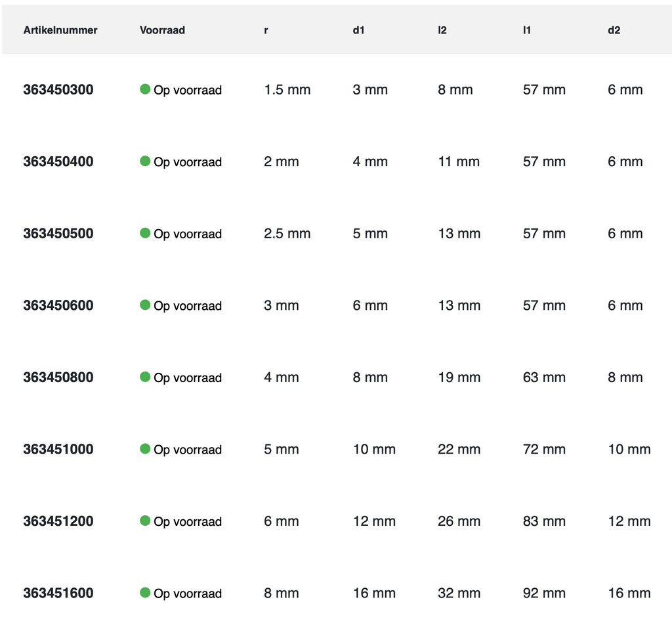Click green stock dot beside 363450800

145,377
